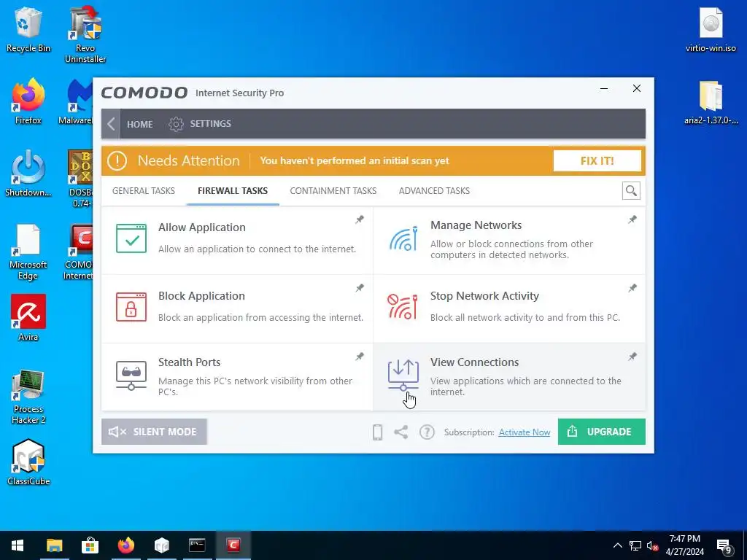The image size is (747, 560).
Task: Click the Manage Networks title text
Action: [x=476, y=225]
